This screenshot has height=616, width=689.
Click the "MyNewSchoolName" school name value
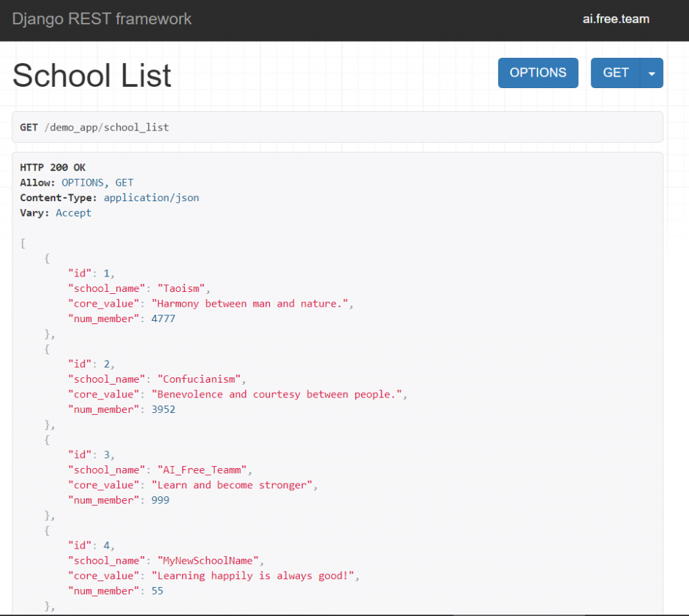pos(207,561)
